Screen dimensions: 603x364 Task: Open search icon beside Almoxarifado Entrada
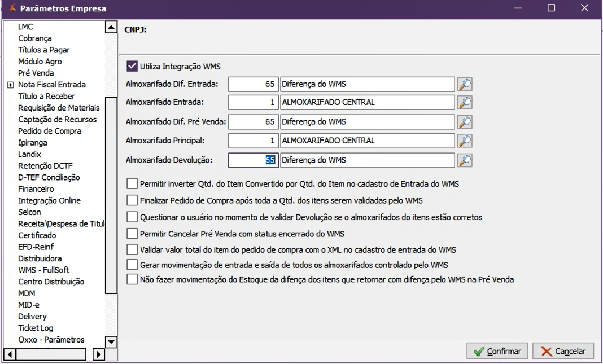(465, 103)
